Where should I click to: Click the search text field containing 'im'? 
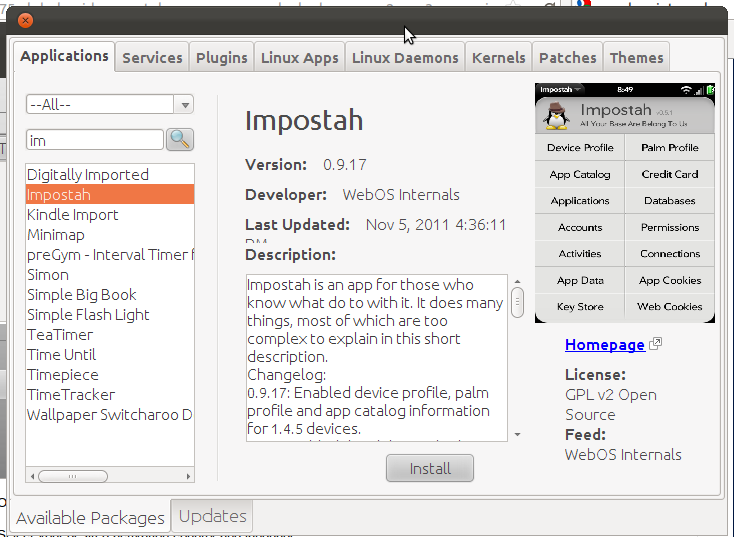click(x=95, y=140)
